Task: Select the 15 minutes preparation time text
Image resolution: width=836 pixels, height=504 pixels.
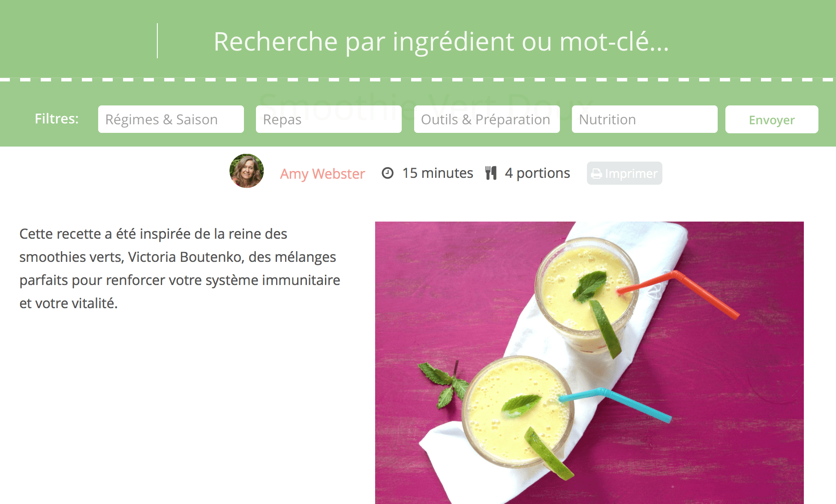Action: (x=438, y=173)
